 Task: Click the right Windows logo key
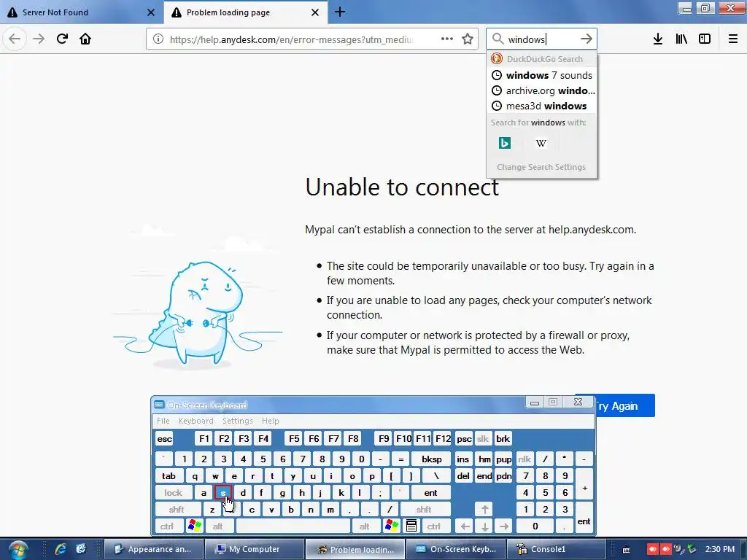point(392,526)
